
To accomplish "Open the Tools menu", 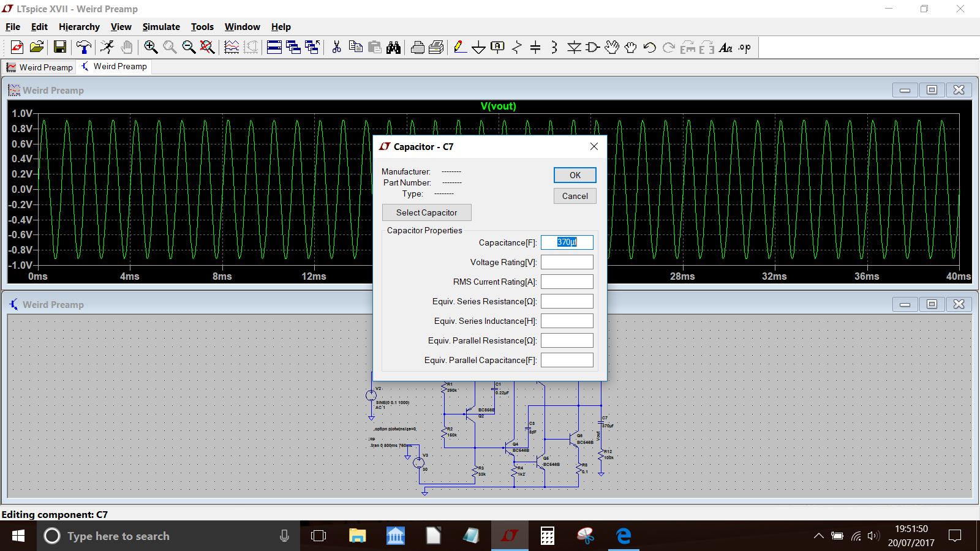I will pyautogui.click(x=202, y=27).
